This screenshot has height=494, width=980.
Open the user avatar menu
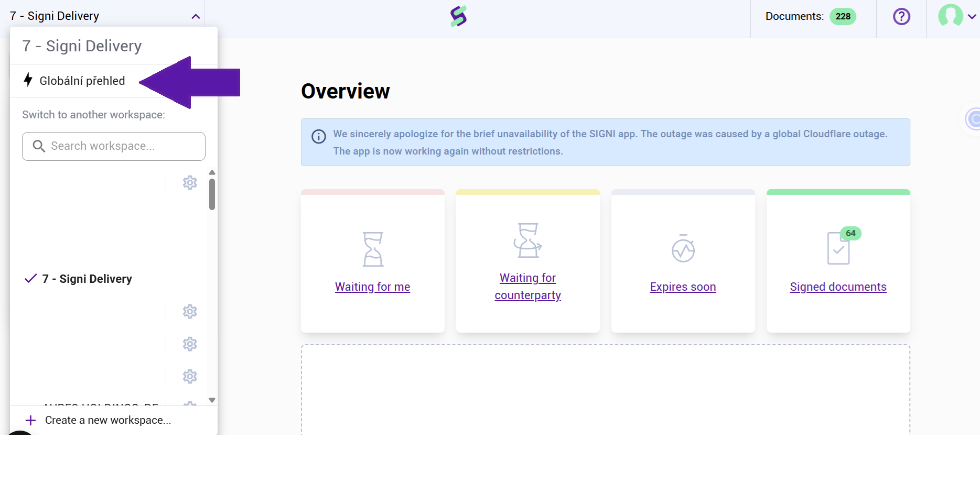click(950, 16)
